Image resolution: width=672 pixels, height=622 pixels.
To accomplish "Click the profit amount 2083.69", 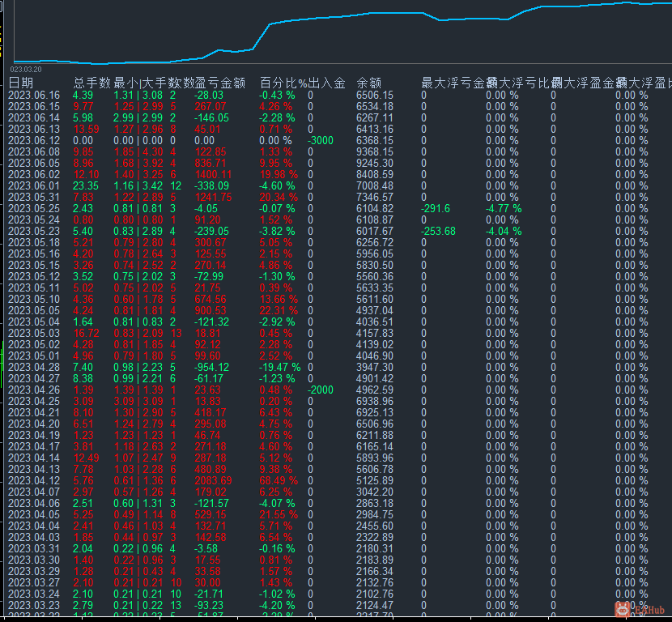I will click(213, 480).
